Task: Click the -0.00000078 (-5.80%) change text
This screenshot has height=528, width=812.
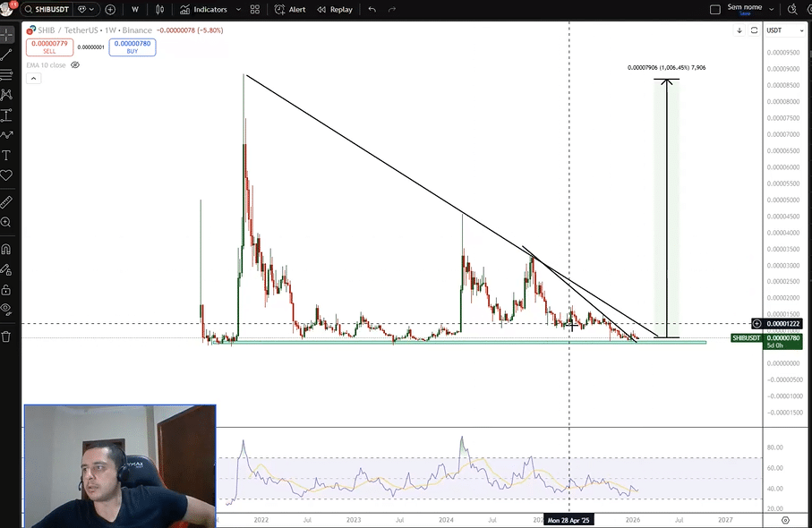Action: 191,30
